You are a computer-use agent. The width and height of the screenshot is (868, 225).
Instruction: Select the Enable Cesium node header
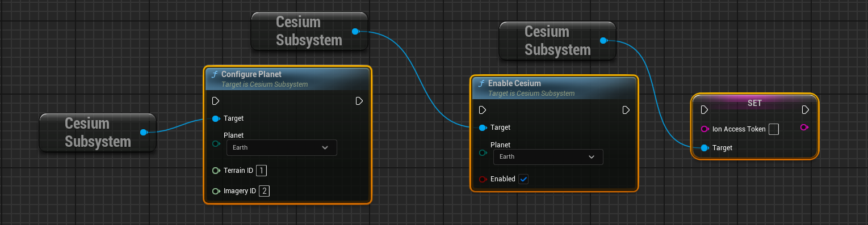555,88
